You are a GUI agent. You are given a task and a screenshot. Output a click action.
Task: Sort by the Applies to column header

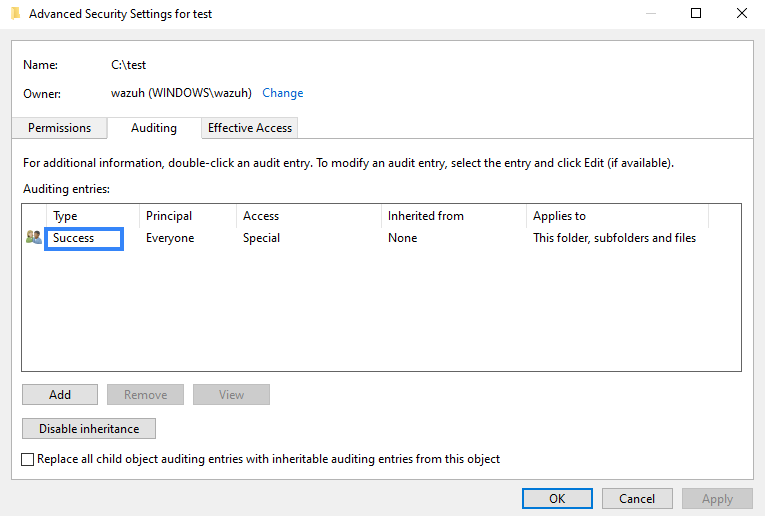[x=615, y=216]
